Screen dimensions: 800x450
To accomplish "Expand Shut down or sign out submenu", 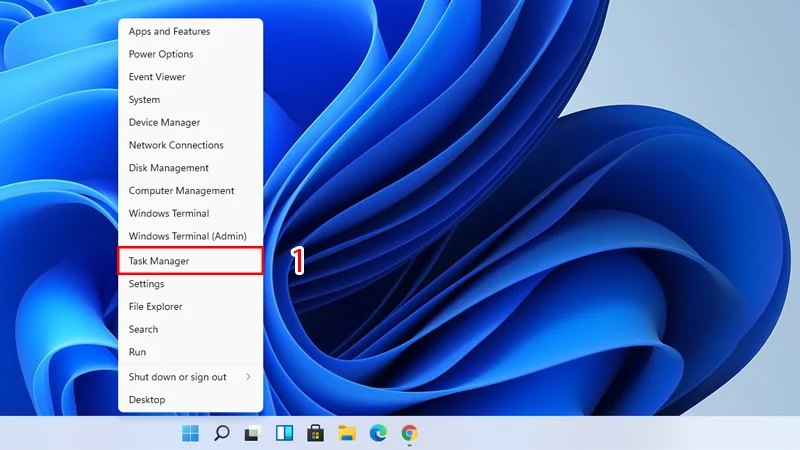I will point(190,377).
